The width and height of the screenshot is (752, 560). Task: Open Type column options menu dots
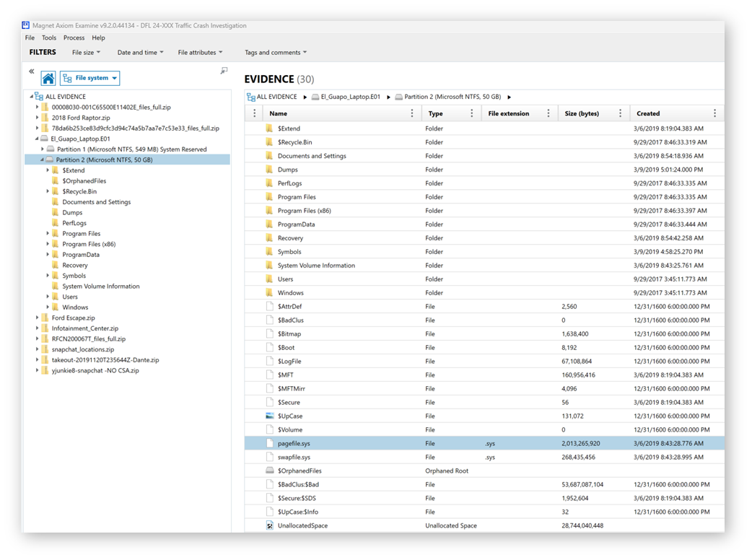point(472,113)
